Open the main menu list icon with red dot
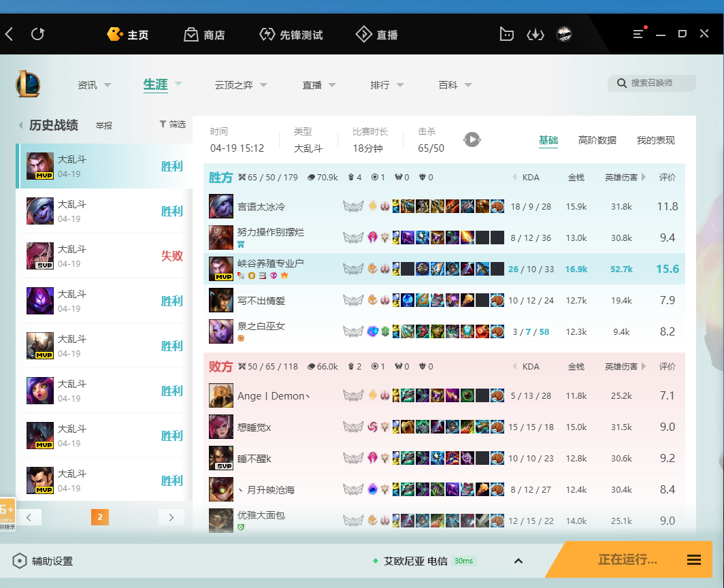 point(638,34)
